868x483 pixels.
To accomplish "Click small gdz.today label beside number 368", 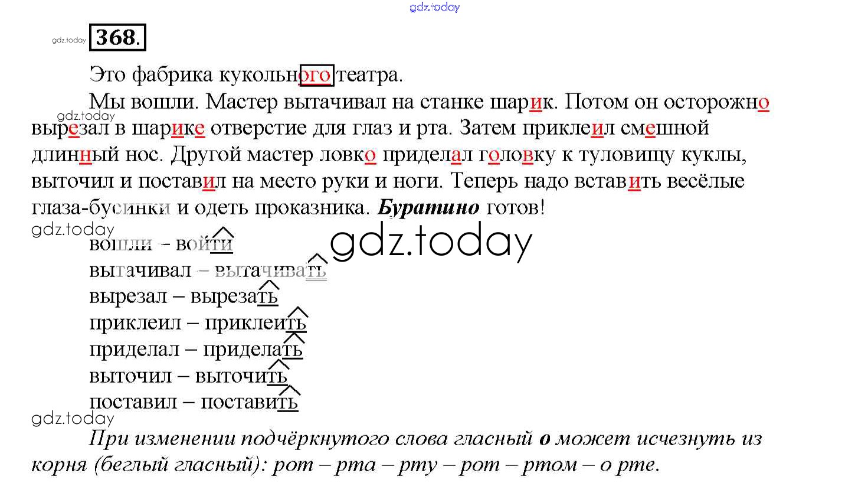I will [69, 40].
